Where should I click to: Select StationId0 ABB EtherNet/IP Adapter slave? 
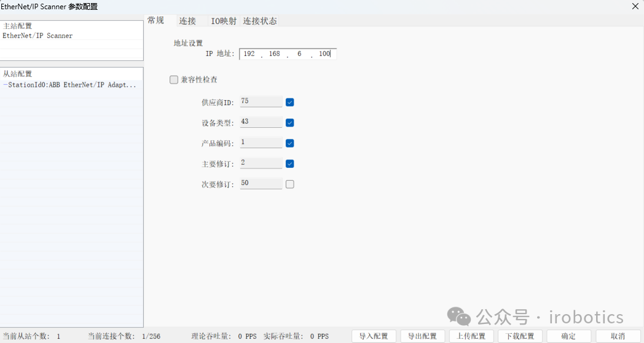[71, 85]
